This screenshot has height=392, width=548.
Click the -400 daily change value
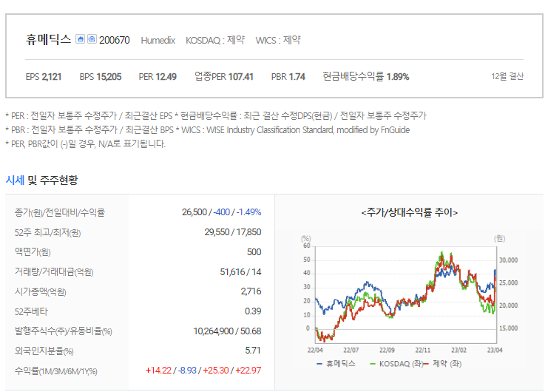[222, 212]
